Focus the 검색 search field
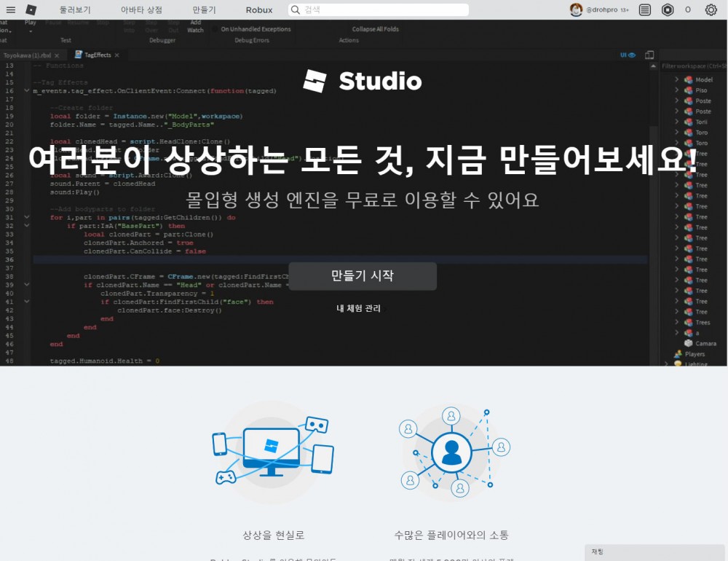Image resolution: width=728 pixels, height=561 pixels. (379, 9)
